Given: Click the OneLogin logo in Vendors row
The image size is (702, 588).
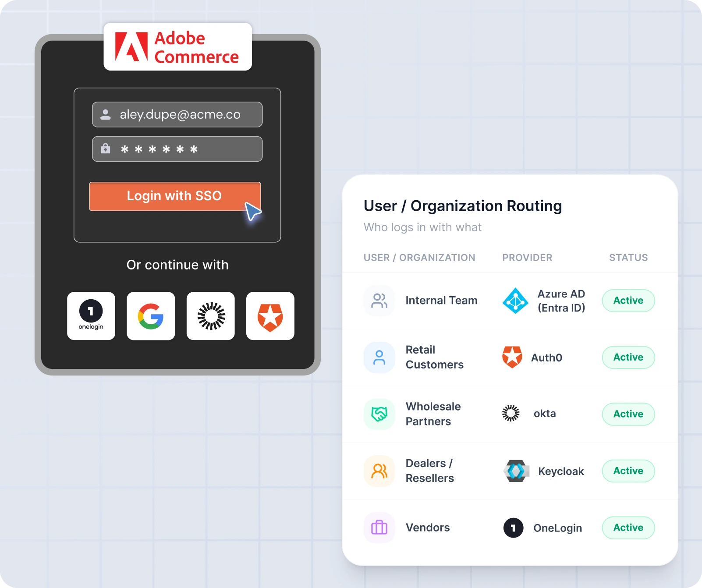Looking at the screenshot, I should pyautogui.click(x=514, y=528).
